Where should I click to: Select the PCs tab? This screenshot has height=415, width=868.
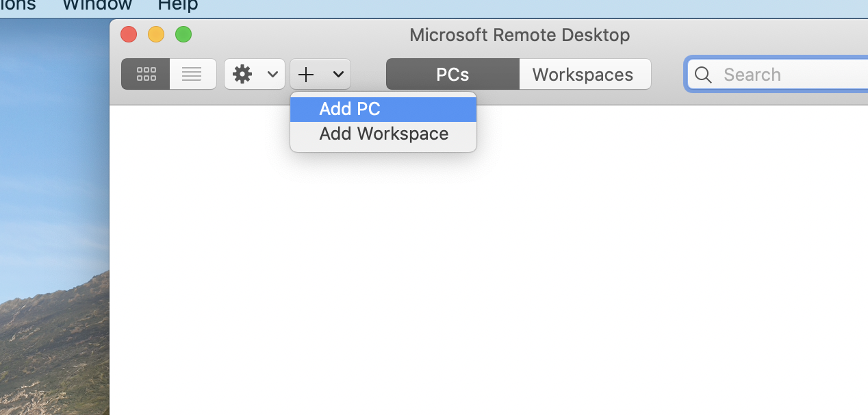tap(452, 74)
